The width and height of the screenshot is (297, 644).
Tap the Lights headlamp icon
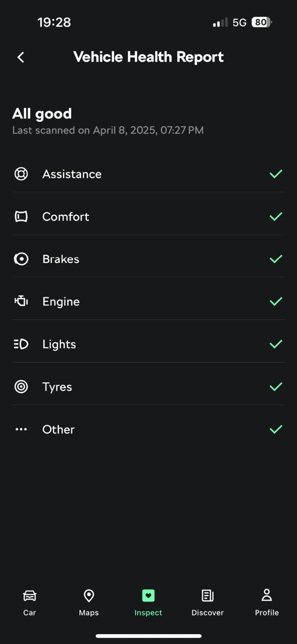[21, 344]
